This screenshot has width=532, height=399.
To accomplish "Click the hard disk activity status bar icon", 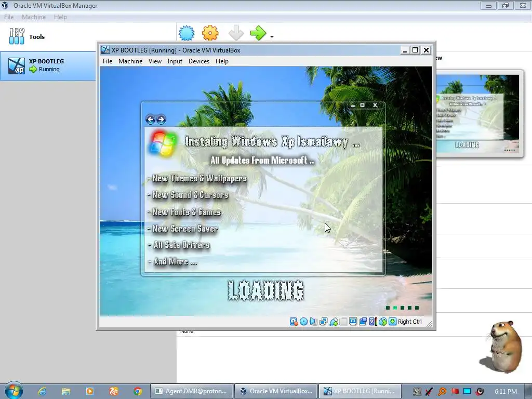I will coord(294,321).
